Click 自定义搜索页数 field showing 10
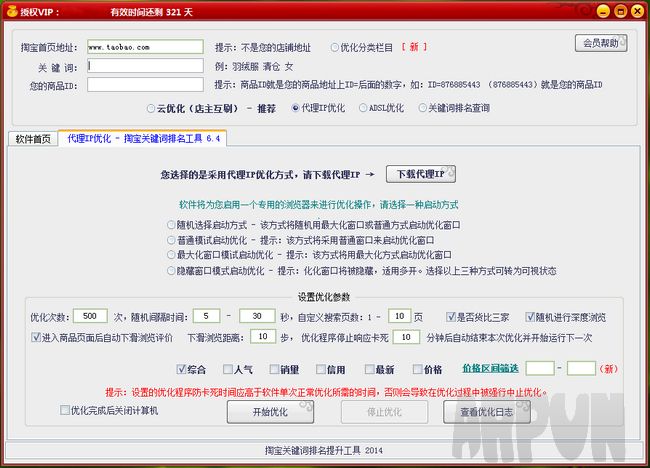Screen dimensions: 650x468 coord(400,316)
